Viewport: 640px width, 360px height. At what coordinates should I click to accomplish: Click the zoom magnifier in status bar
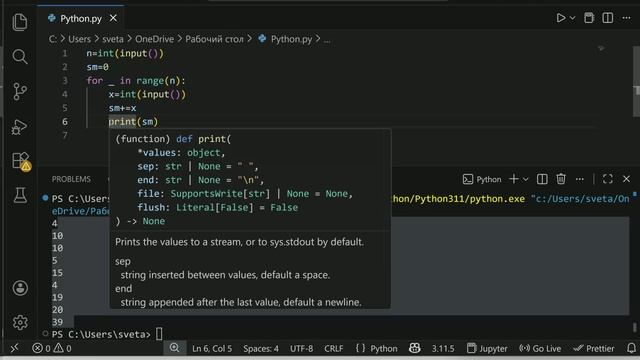[x=175, y=348]
